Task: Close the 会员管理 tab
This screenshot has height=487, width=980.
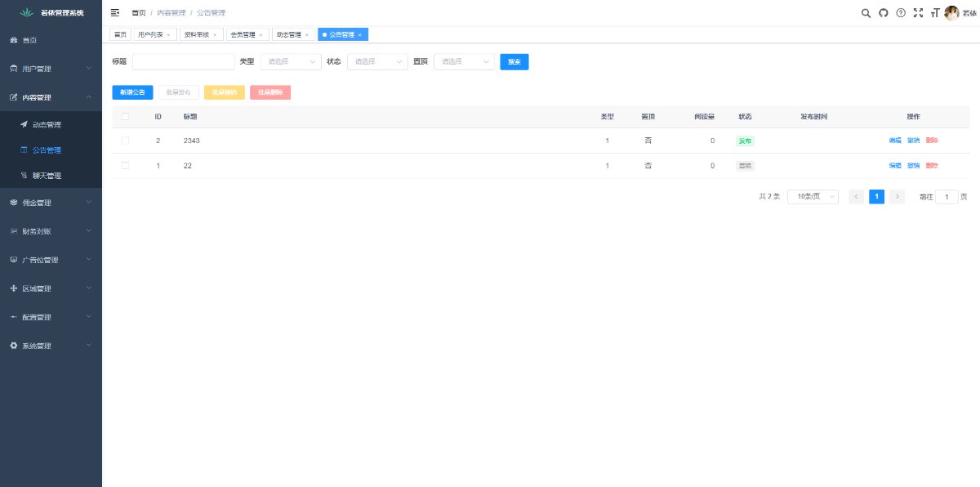Action: (261, 35)
